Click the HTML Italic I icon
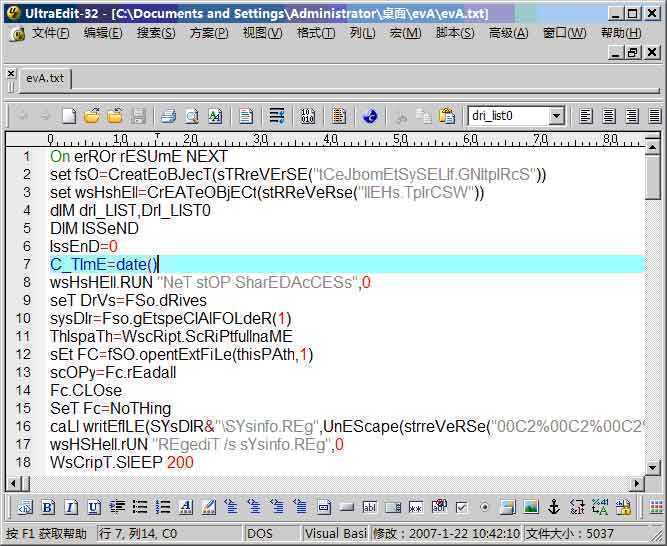 [71, 507]
